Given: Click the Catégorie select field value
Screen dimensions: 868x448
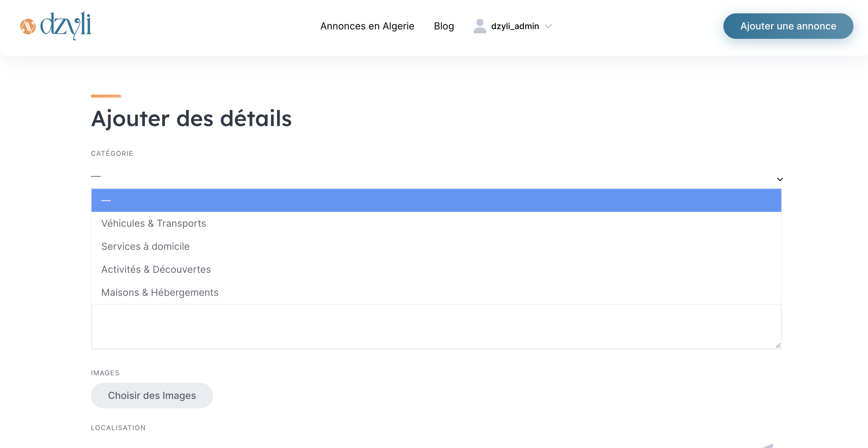Looking at the screenshot, I should click(436, 176).
